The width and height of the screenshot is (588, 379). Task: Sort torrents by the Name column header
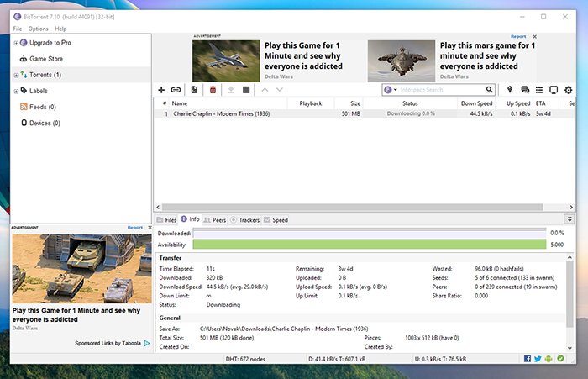(x=228, y=103)
